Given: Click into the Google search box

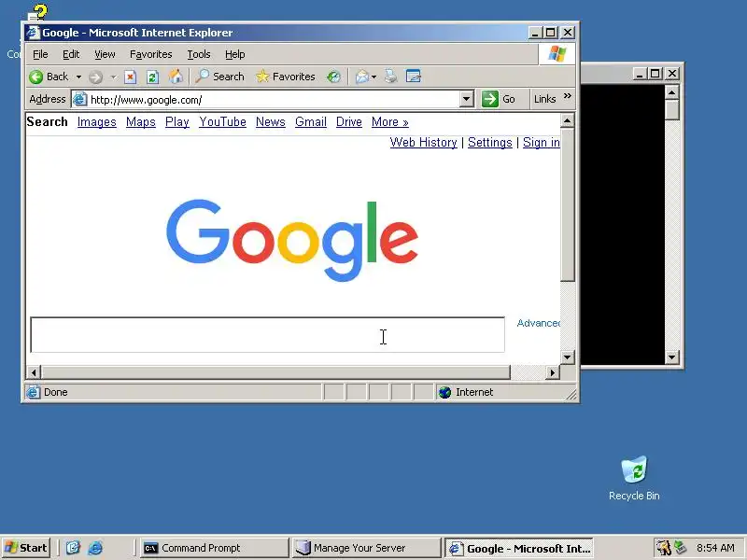Looking at the screenshot, I should pyautogui.click(x=267, y=335).
